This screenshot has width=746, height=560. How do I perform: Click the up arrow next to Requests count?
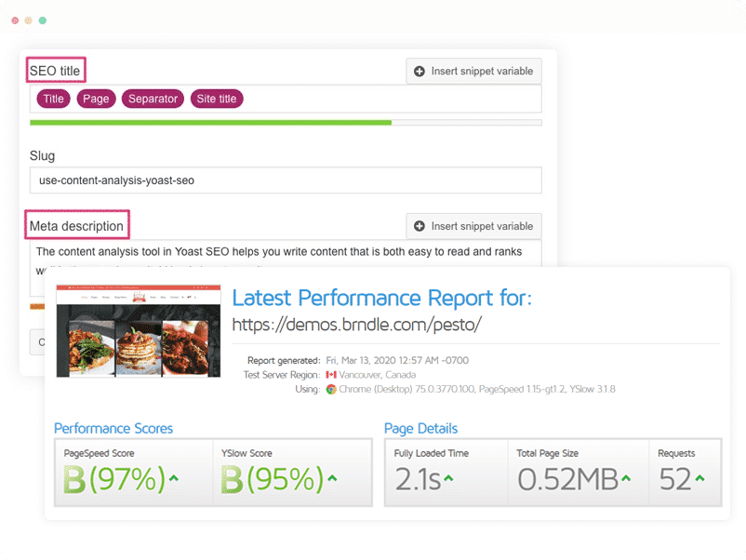tap(699, 478)
